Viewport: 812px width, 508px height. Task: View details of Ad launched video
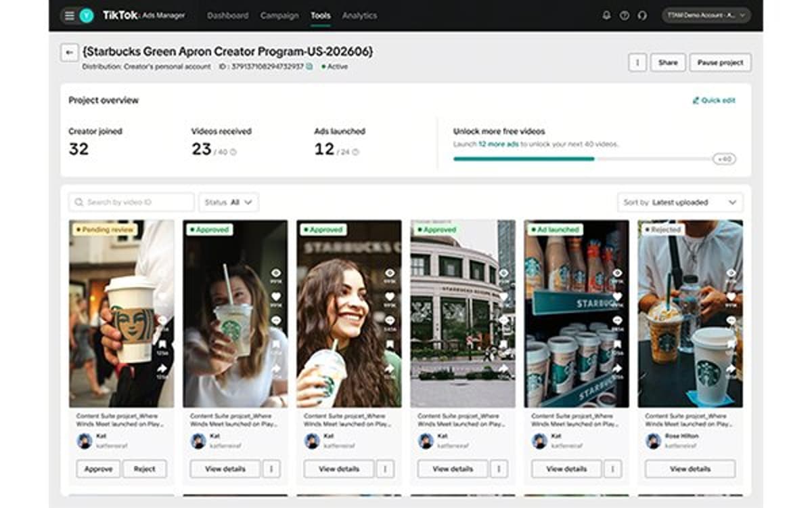click(566, 469)
